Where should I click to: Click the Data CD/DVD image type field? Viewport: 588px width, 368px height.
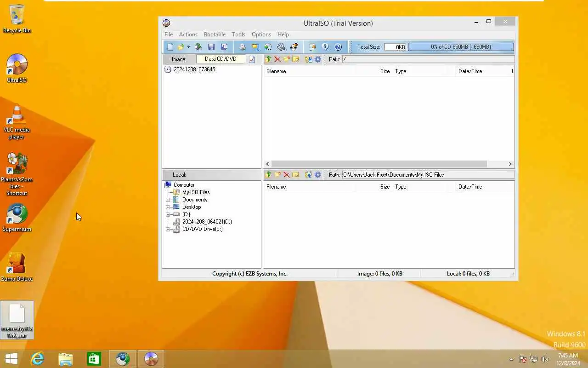[220, 59]
